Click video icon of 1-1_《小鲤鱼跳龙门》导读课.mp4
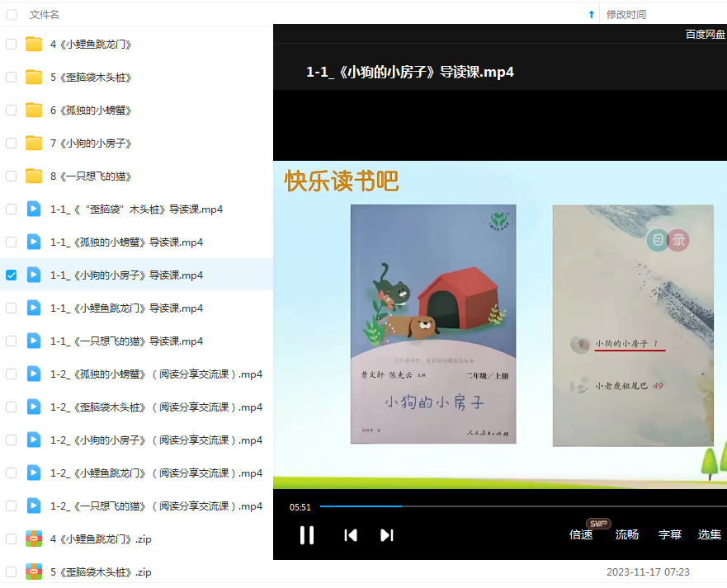727x588 pixels. coord(33,308)
